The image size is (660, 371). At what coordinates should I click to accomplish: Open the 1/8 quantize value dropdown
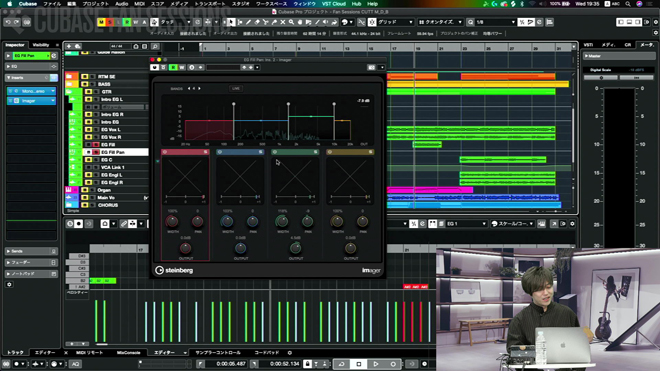495,22
